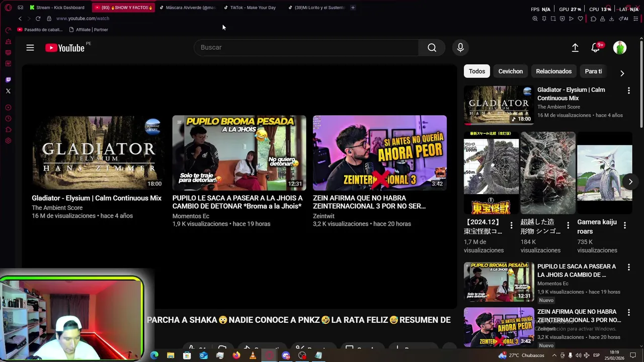Select the Cevichon filter chip

point(511,71)
